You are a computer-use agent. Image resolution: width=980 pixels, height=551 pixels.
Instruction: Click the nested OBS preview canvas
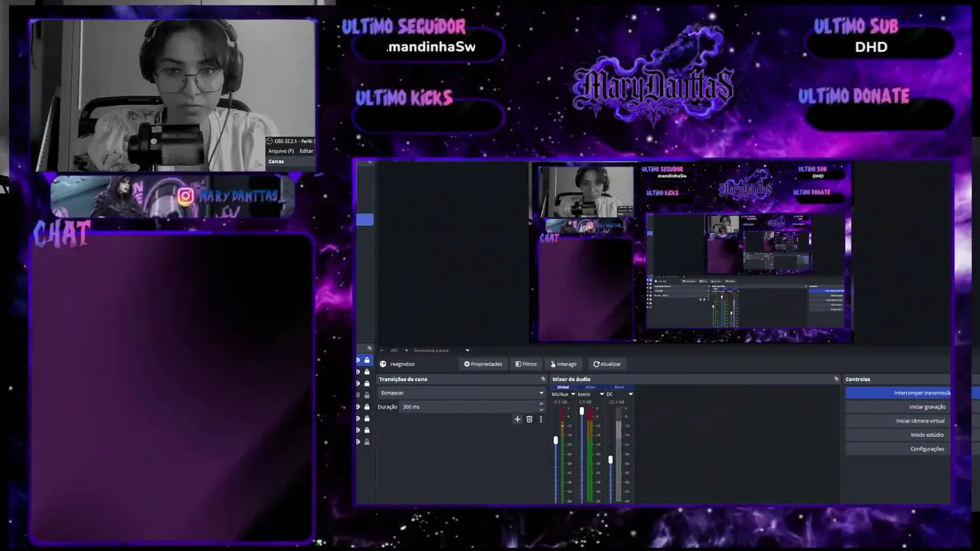point(691,252)
